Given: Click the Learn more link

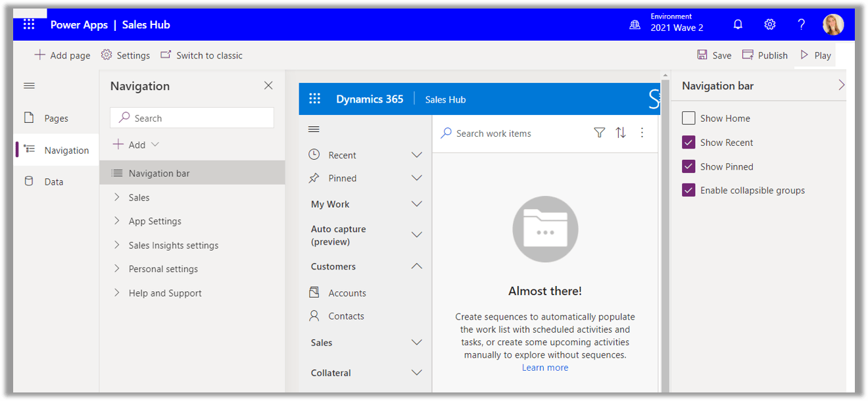Looking at the screenshot, I should coord(545,367).
